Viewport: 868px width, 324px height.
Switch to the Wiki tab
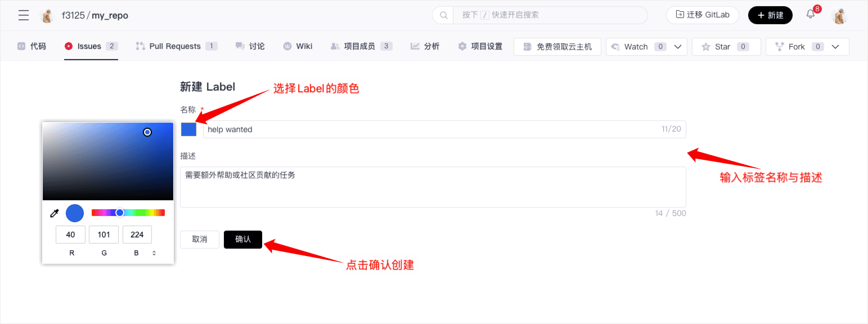298,46
